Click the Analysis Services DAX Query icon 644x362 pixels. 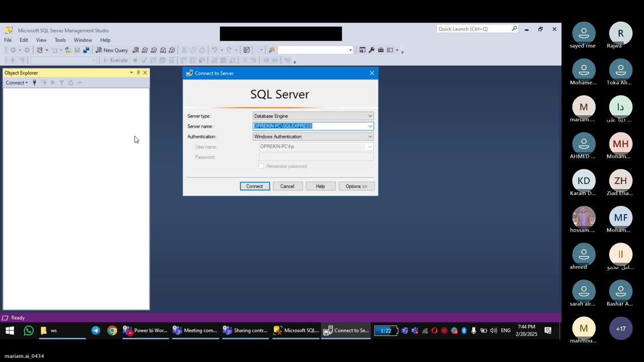pyautogui.click(x=172, y=50)
